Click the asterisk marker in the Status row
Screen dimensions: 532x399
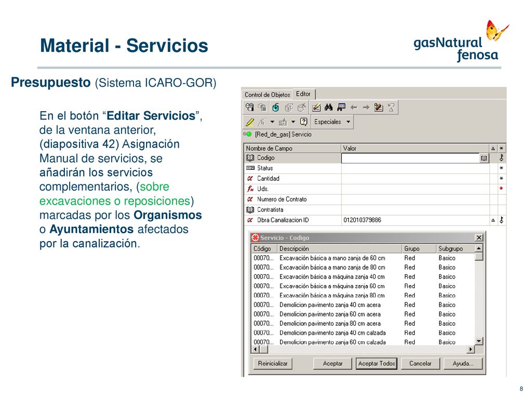[501, 168]
